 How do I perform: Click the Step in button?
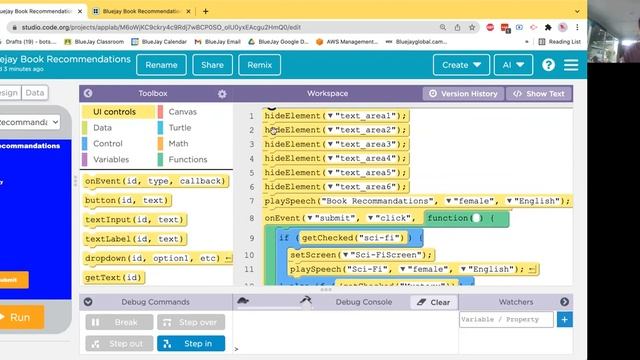point(191,344)
